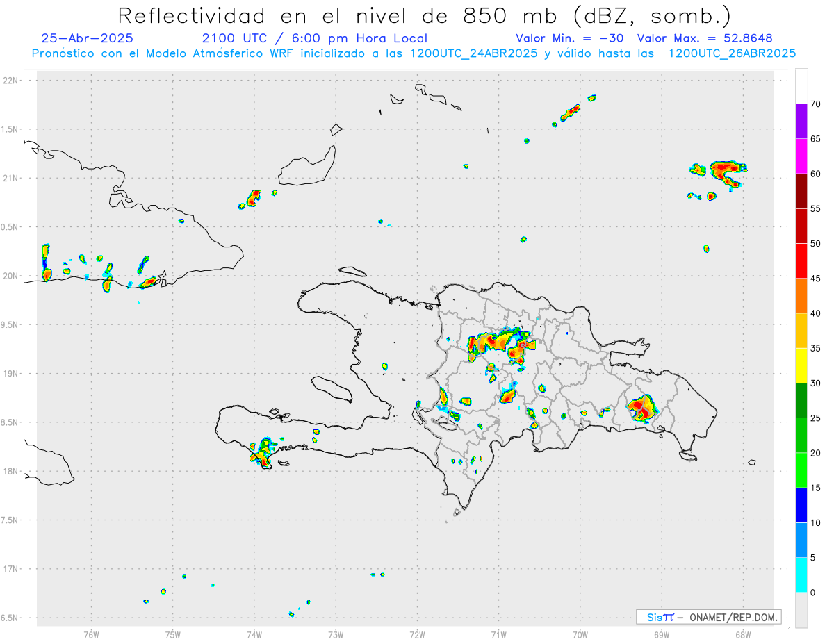The width and height of the screenshot is (834, 644).
Task: Click the purple 65-70 dBZ color band
Action: tap(801, 122)
